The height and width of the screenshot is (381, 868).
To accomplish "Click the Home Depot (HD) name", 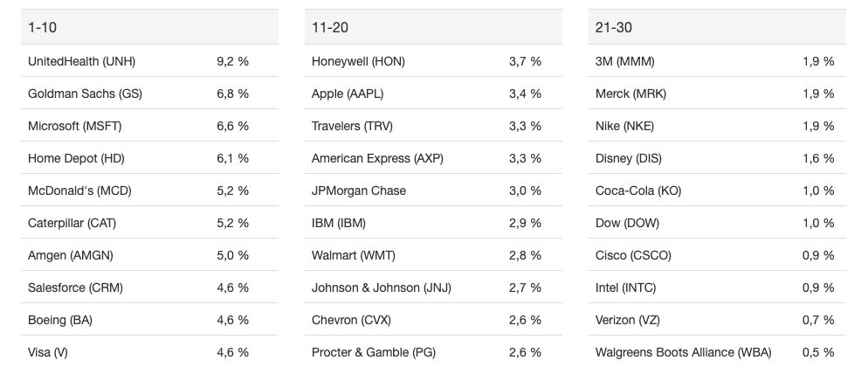I will pos(76,158).
